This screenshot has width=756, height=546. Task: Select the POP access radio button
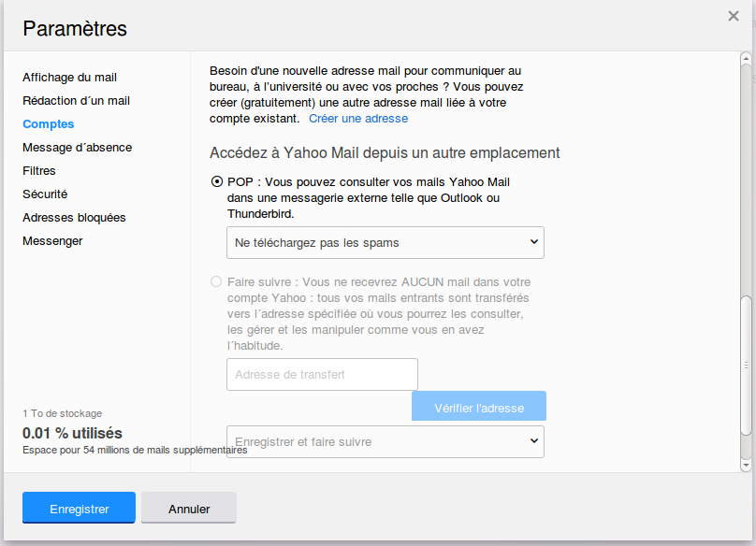click(x=217, y=182)
